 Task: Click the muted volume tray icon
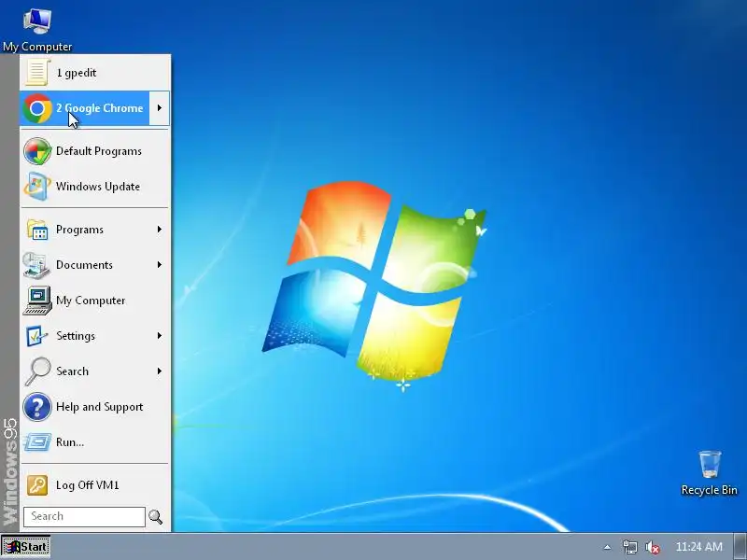pyautogui.click(x=652, y=547)
